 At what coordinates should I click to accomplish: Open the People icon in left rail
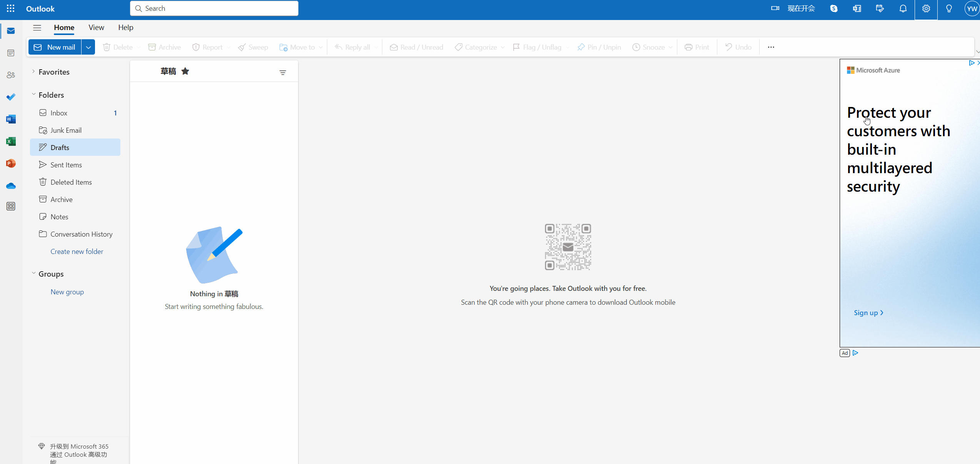[x=11, y=75]
